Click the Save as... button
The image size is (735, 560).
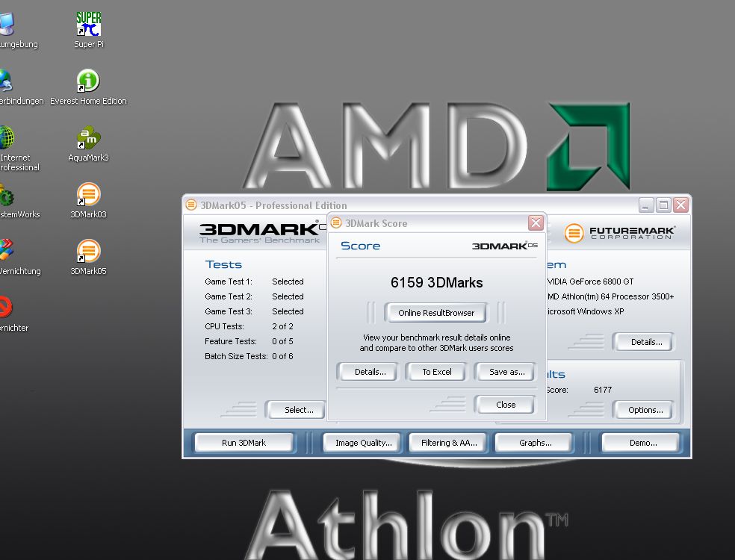tap(506, 372)
